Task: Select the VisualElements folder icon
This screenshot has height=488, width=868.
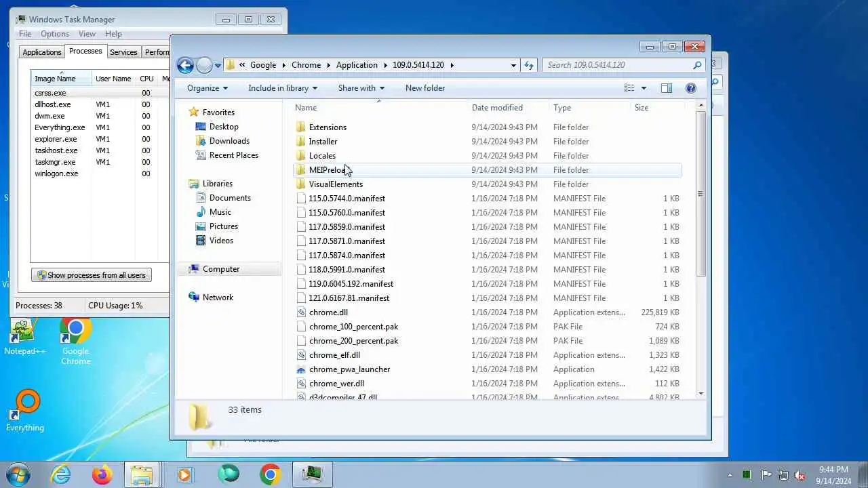Action: [x=301, y=184]
